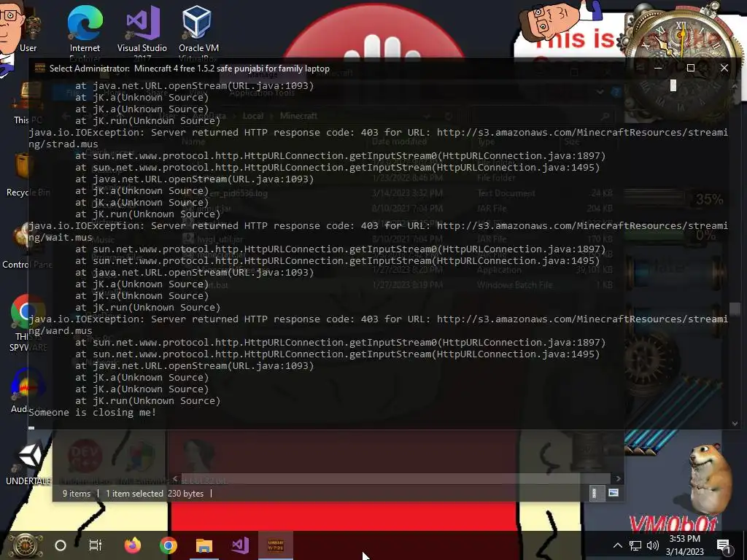The image size is (747, 560).
Task: Click the console scrollbar up arrow
Action: [735, 86]
